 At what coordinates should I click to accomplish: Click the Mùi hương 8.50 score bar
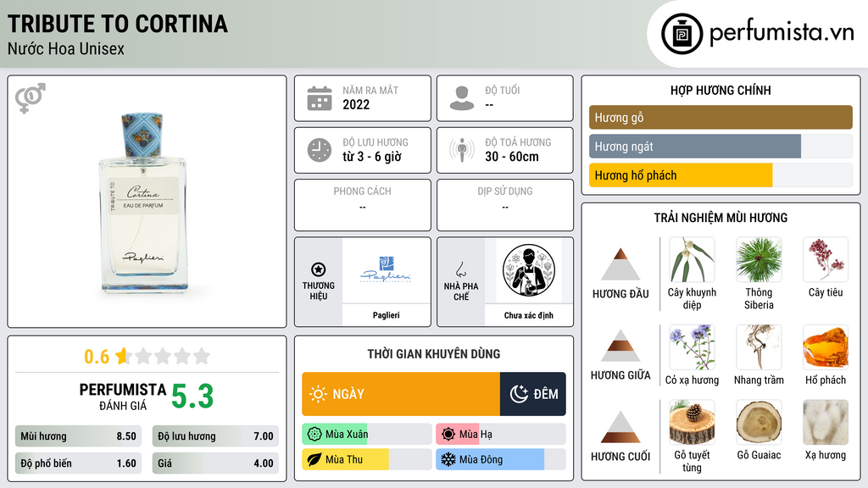pos(79,436)
